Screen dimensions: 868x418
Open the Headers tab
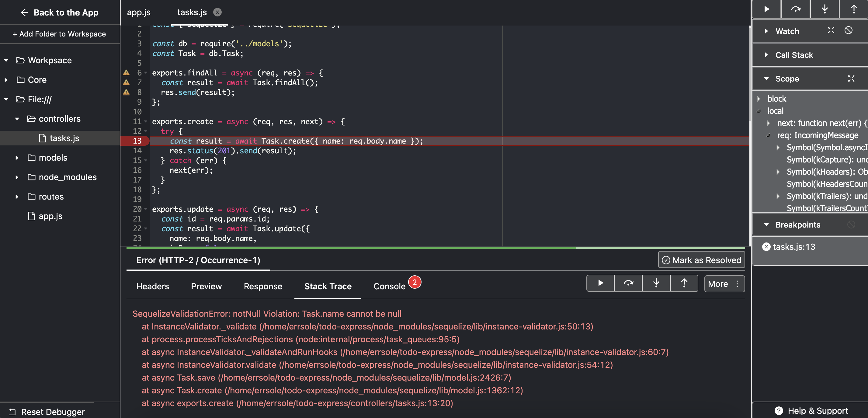pos(152,286)
